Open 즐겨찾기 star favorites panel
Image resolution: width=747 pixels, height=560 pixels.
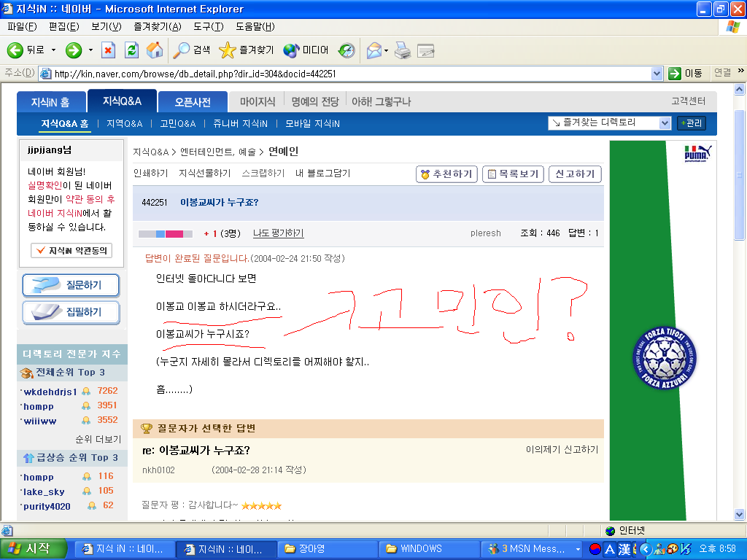coord(247,50)
